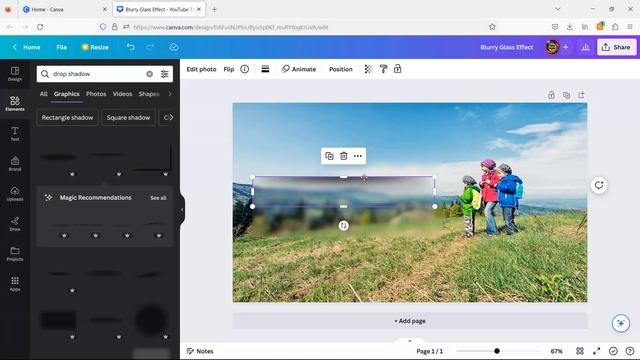Viewport: 640px width, 360px height.
Task: Click the zoom slider knob
Action: coord(497,351)
